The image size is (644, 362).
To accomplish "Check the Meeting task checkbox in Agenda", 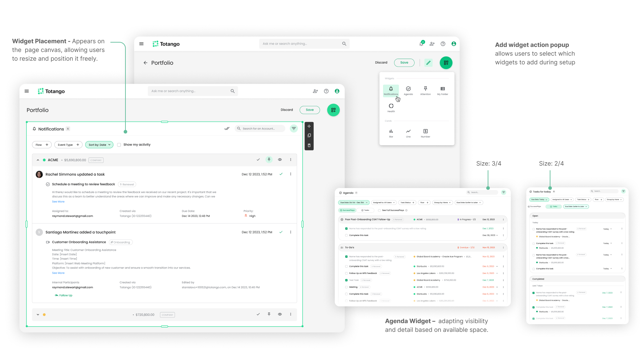I will pos(346,287).
